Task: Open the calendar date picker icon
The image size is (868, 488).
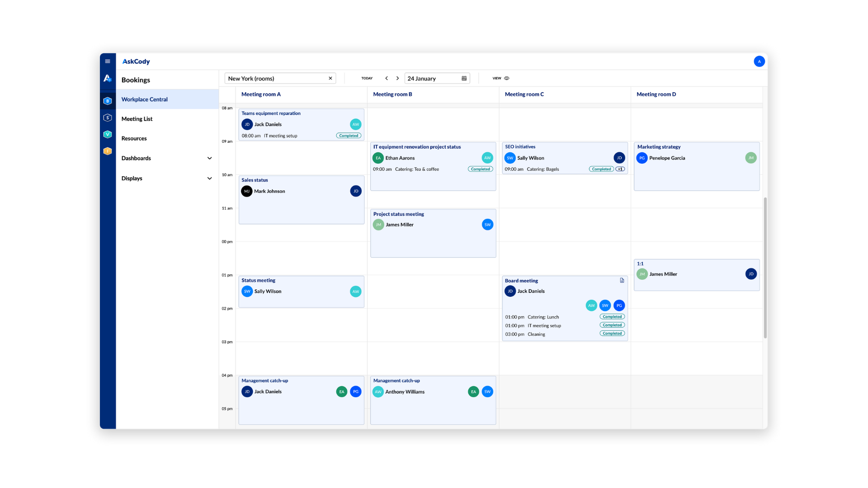Action: tap(464, 78)
